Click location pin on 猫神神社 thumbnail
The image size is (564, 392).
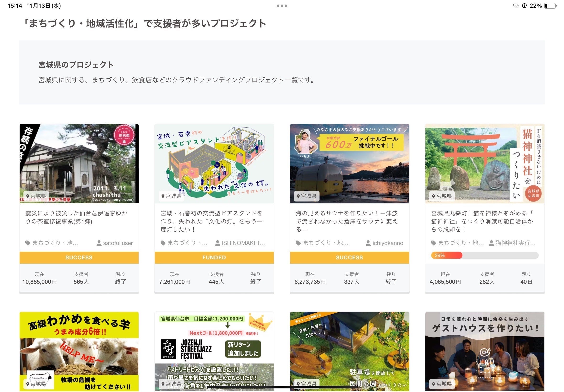pos(433,196)
